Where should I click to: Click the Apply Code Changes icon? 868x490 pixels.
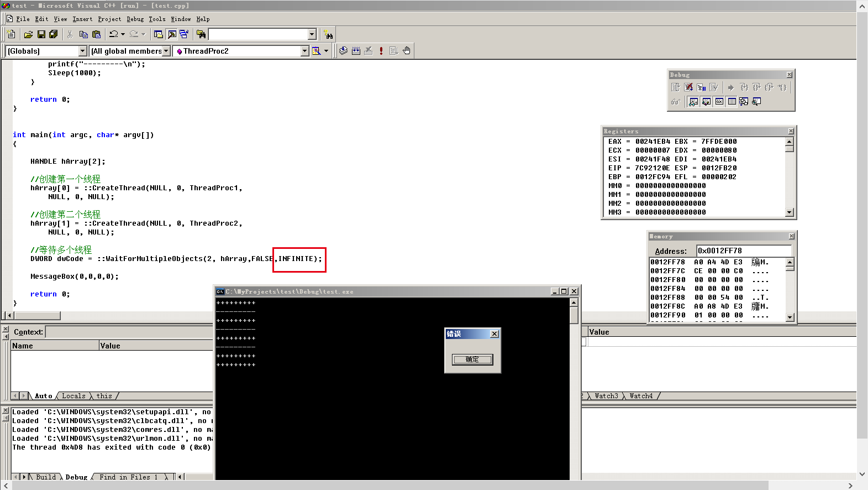(714, 87)
